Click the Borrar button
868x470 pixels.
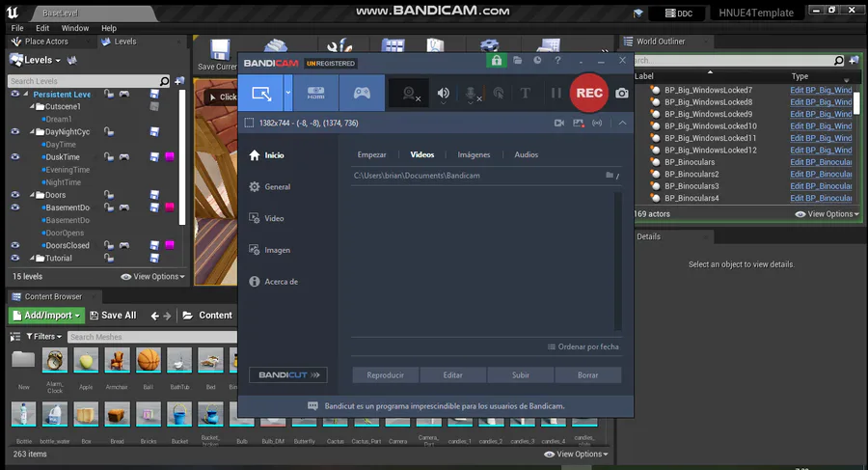pos(588,375)
